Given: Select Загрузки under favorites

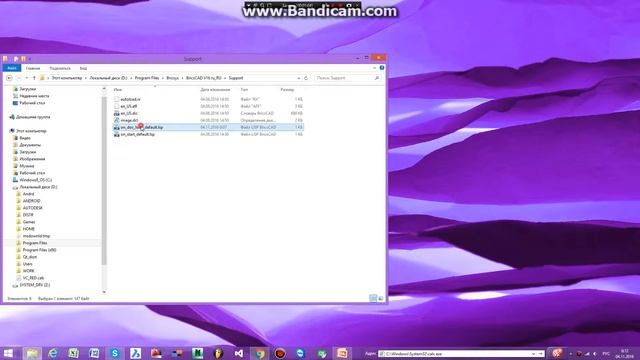Looking at the screenshot, I should pos(28,89).
